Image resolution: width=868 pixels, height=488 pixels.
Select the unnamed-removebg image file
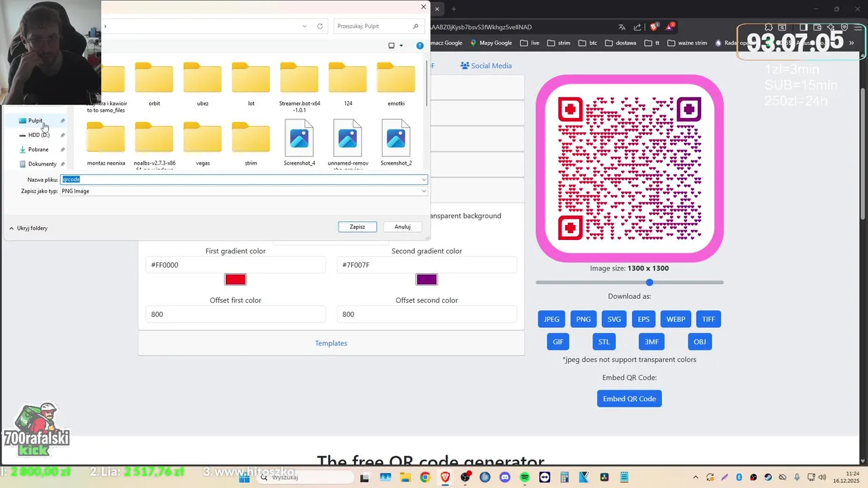point(348,144)
